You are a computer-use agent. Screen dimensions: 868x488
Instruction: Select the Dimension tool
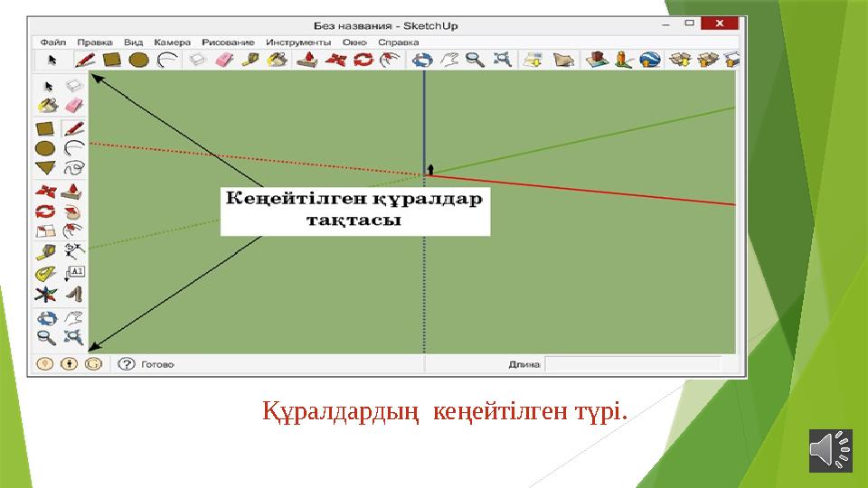pos(73,252)
